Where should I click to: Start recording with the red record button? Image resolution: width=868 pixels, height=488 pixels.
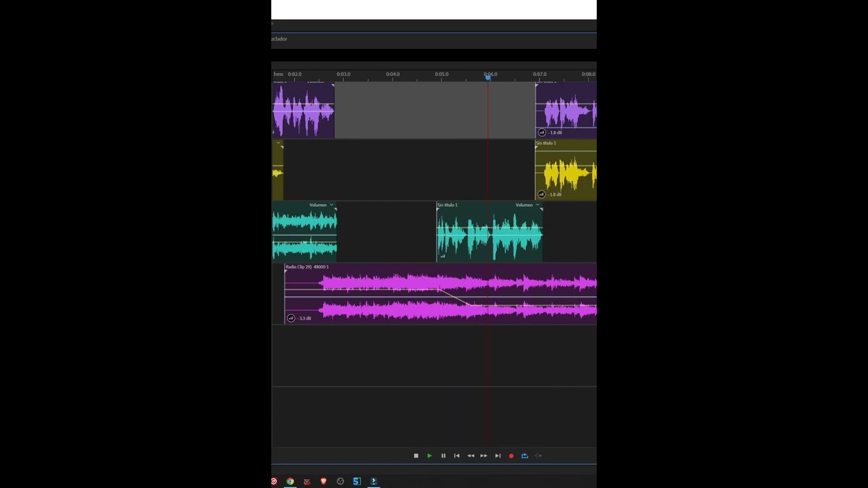[x=511, y=455]
